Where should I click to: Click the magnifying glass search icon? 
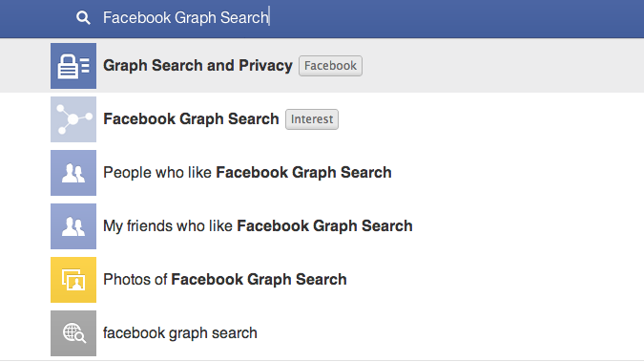click(x=83, y=18)
